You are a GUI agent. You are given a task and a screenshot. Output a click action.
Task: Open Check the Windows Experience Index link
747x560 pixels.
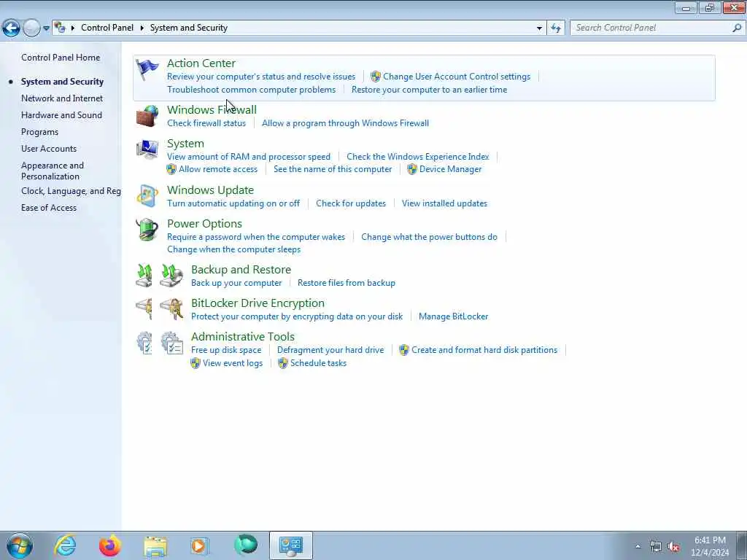[418, 157]
